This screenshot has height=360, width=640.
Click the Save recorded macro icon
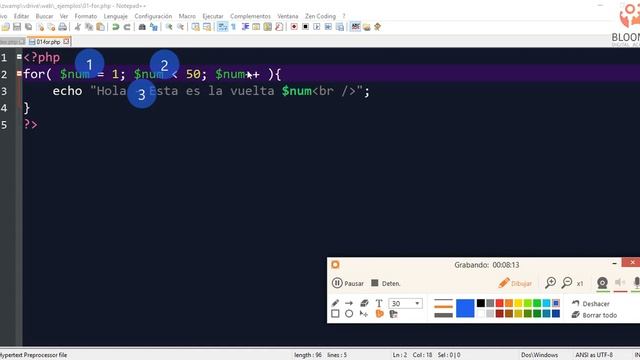pyautogui.click(x=340, y=27)
